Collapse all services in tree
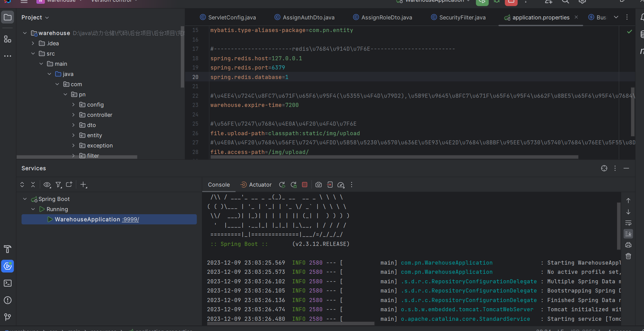 click(33, 185)
